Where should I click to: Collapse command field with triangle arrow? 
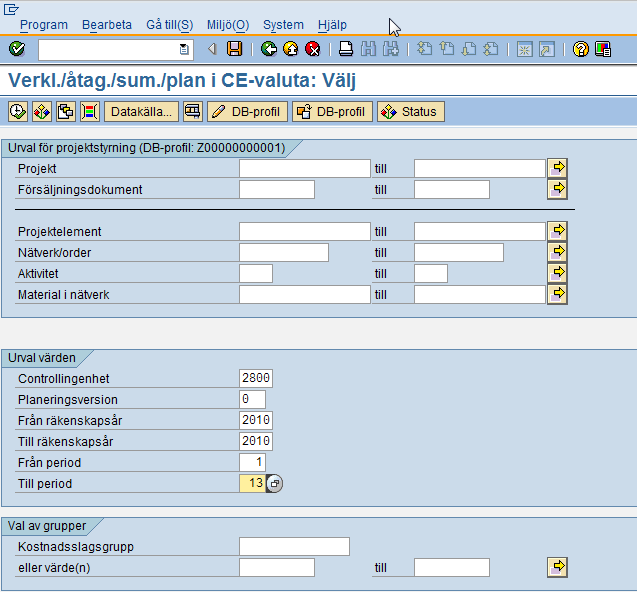pos(212,49)
